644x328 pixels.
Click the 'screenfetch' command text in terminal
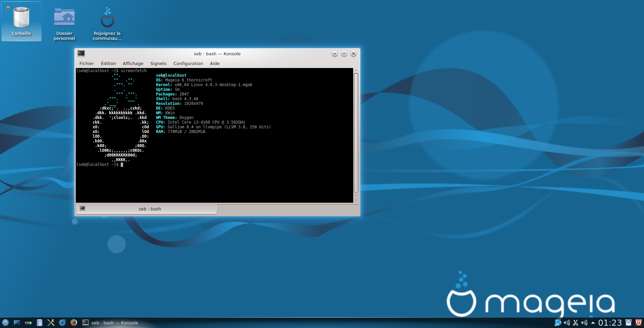(133, 71)
